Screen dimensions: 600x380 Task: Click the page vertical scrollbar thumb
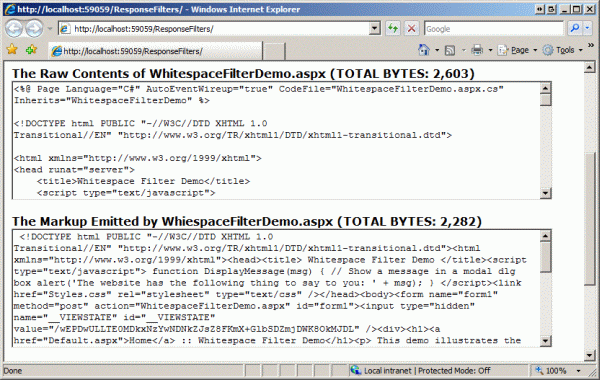point(590,218)
